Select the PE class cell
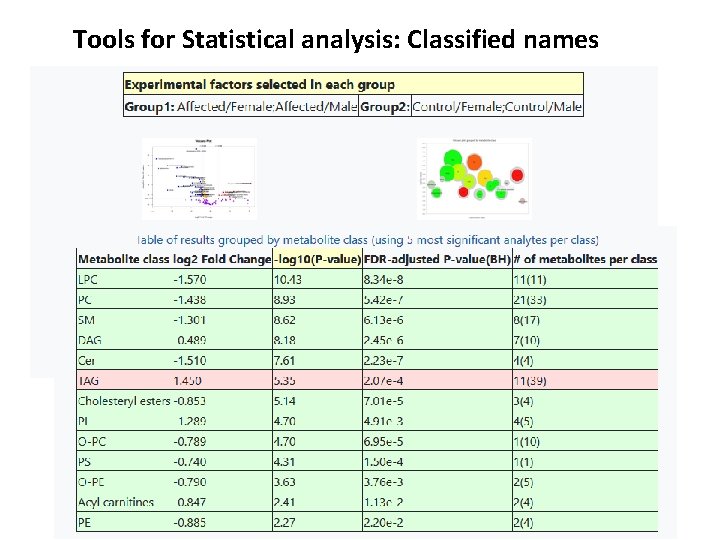Viewport: 720px width, 540px height. [84, 522]
